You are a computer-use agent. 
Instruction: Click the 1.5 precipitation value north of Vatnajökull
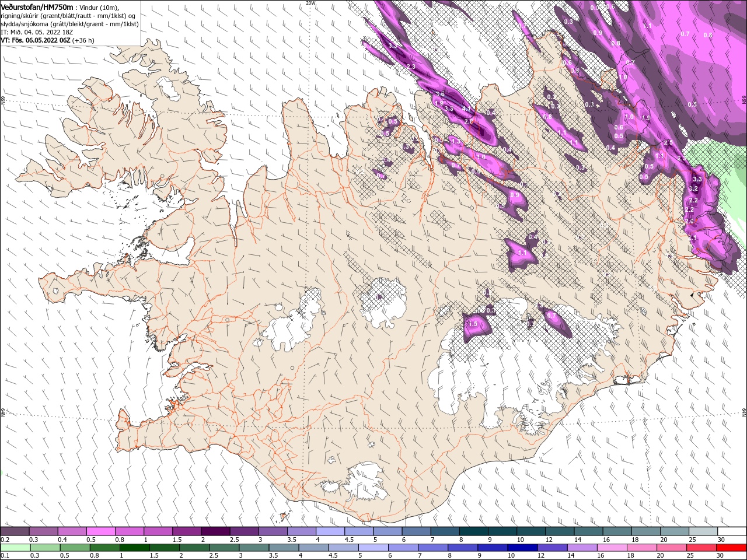tap(473, 324)
